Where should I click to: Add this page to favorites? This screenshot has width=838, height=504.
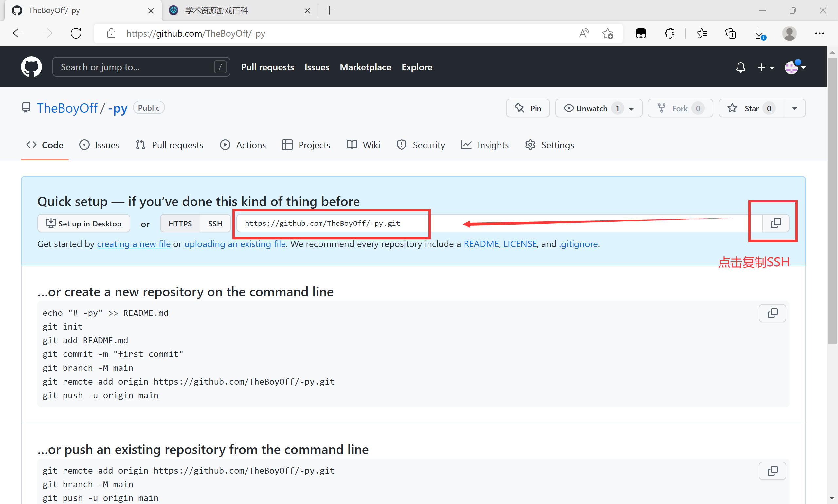click(607, 33)
